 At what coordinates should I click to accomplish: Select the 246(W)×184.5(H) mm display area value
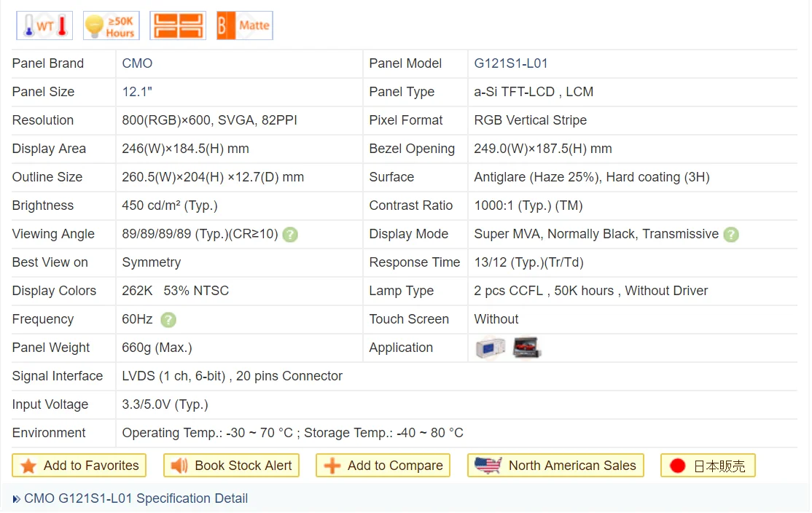(185, 149)
